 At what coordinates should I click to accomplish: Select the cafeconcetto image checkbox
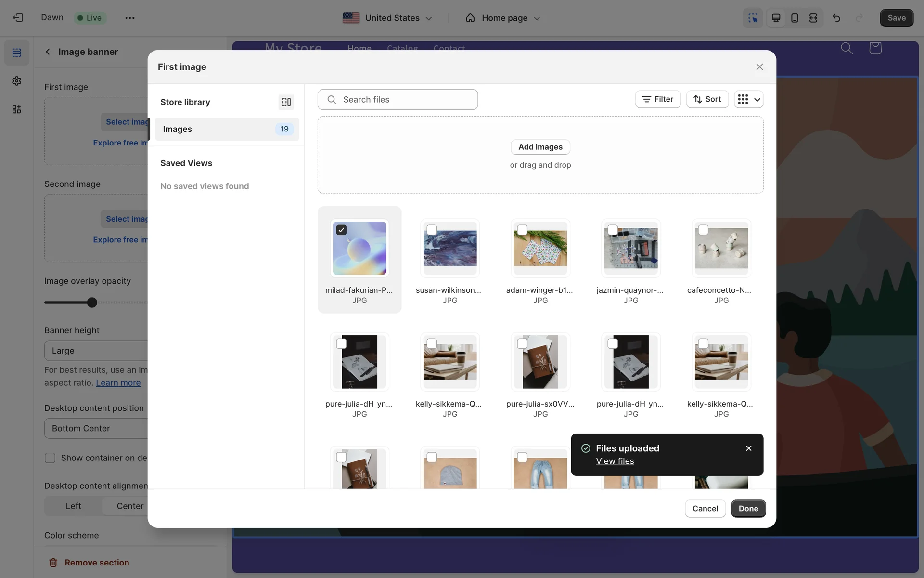(x=703, y=230)
